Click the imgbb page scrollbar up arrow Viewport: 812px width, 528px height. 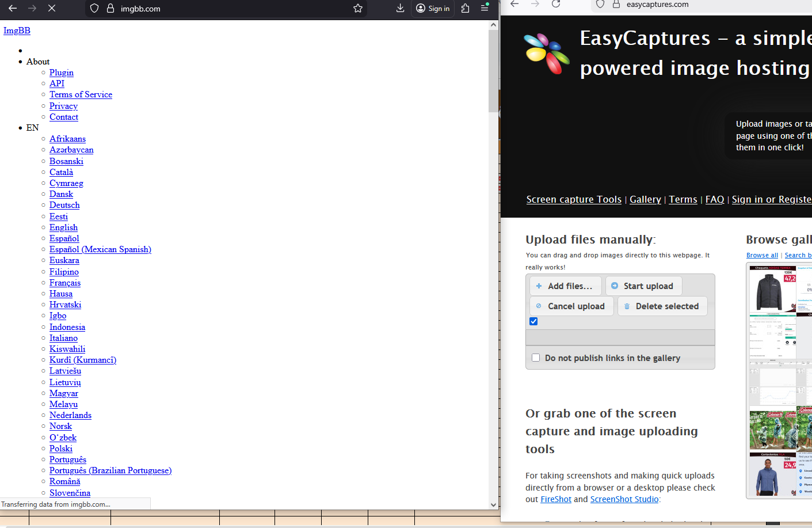tap(493, 25)
